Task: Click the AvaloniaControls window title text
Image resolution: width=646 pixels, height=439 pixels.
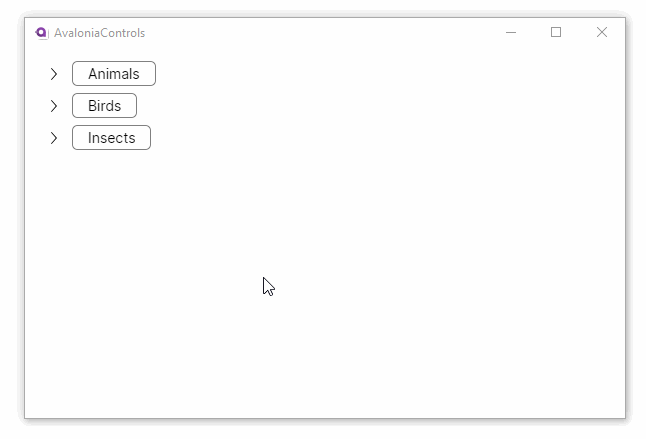Action: click(x=99, y=33)
